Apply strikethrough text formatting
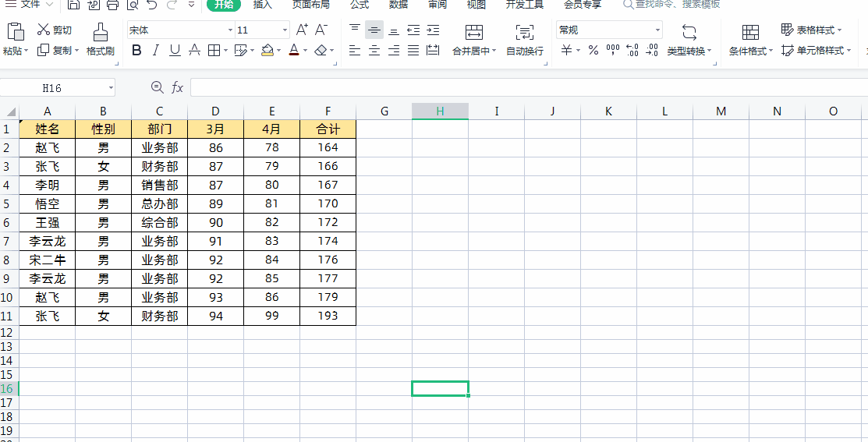Screen dimensions: 868x442 coord(194,51)
